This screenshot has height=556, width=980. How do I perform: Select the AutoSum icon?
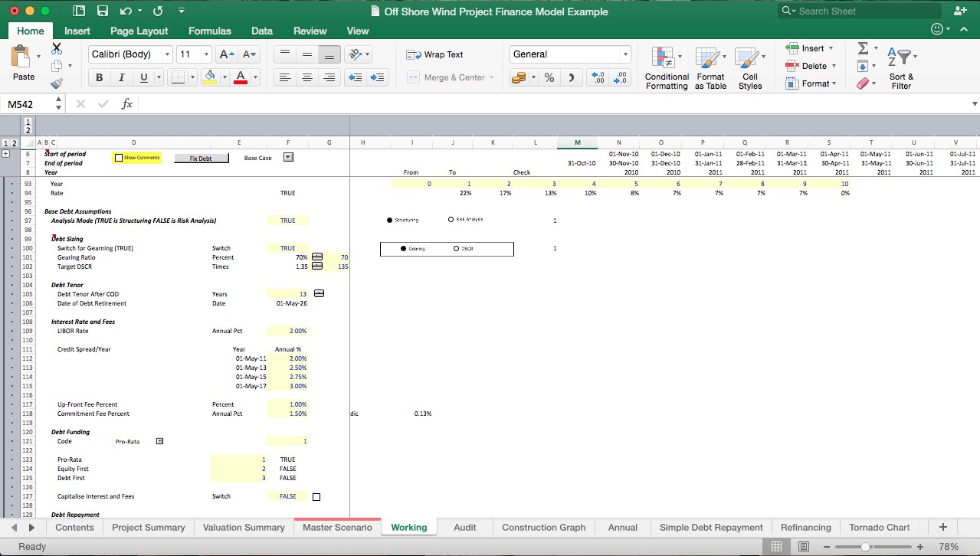click(x=864, y=47)
